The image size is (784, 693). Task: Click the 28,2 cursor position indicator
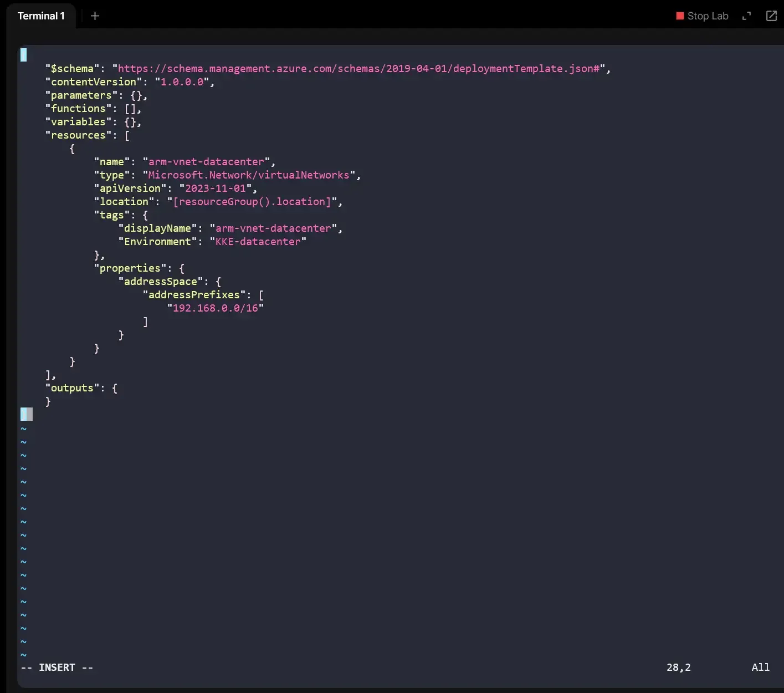(678, 667)
